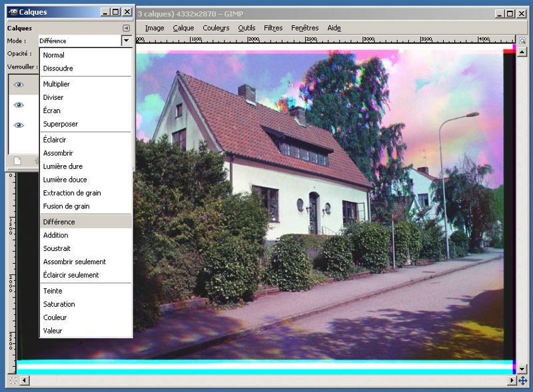Select the Extraction de grain option

(72, 193)
